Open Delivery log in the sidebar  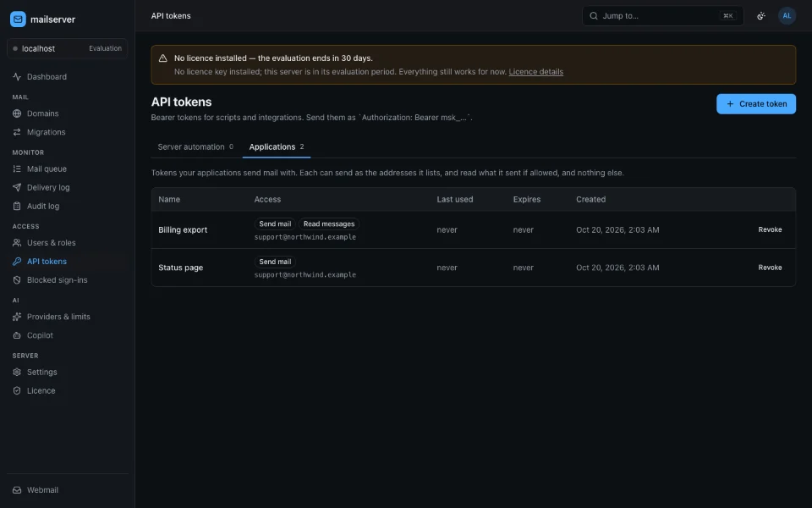(x=68, y=188)
